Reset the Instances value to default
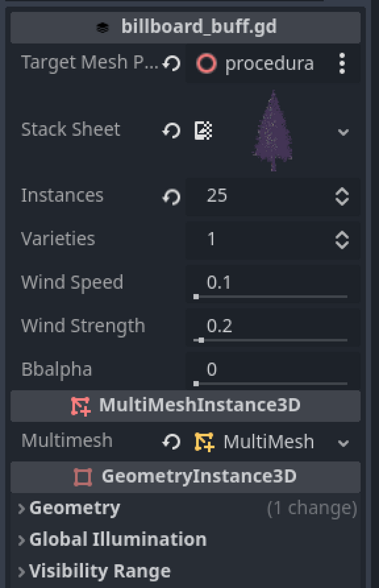Screen dimensions: 379x588 (171, 196)
